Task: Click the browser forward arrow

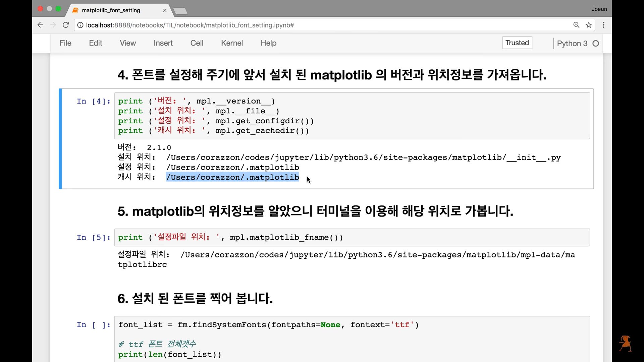Action: 53,25
